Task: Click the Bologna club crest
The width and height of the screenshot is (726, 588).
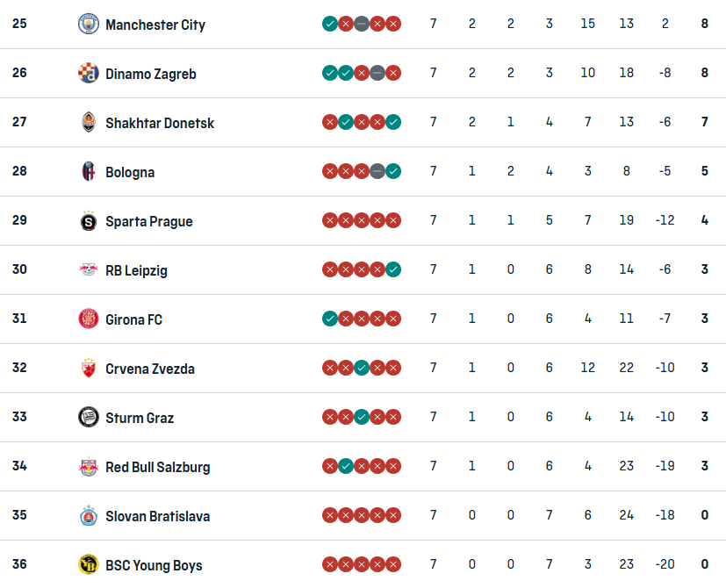Action: click(x=88, y=171)
